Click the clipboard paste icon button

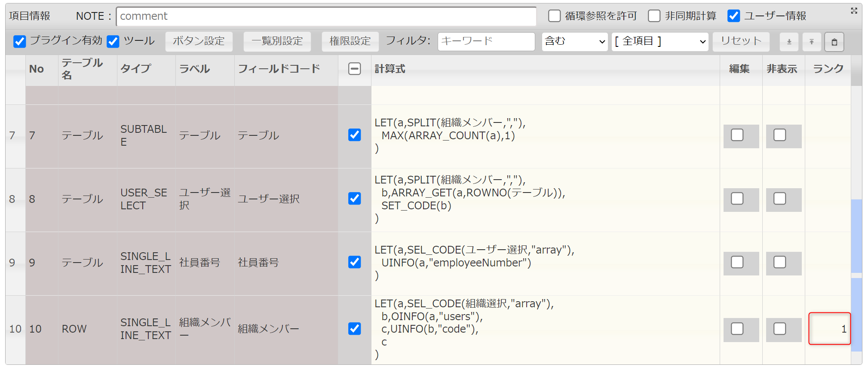834,42
